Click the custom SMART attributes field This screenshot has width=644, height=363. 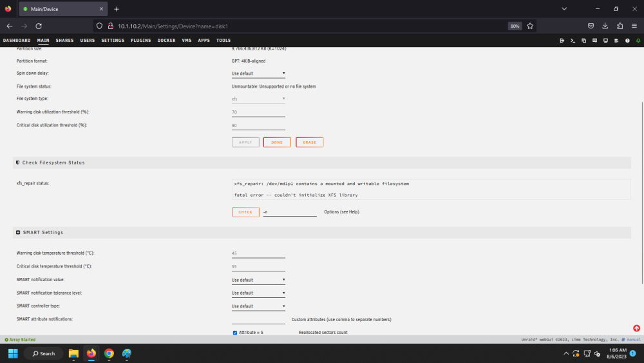[258, 319]
